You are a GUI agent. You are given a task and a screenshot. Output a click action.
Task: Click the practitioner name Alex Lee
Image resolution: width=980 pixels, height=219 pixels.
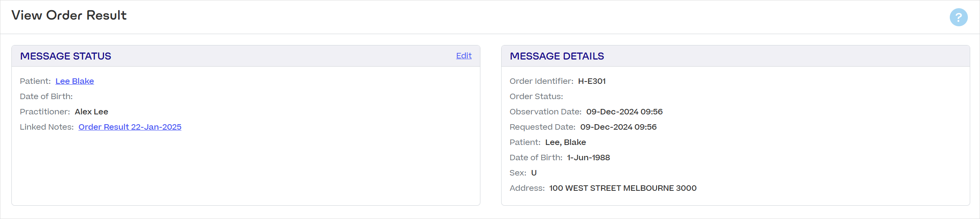(x=91, y=112)
